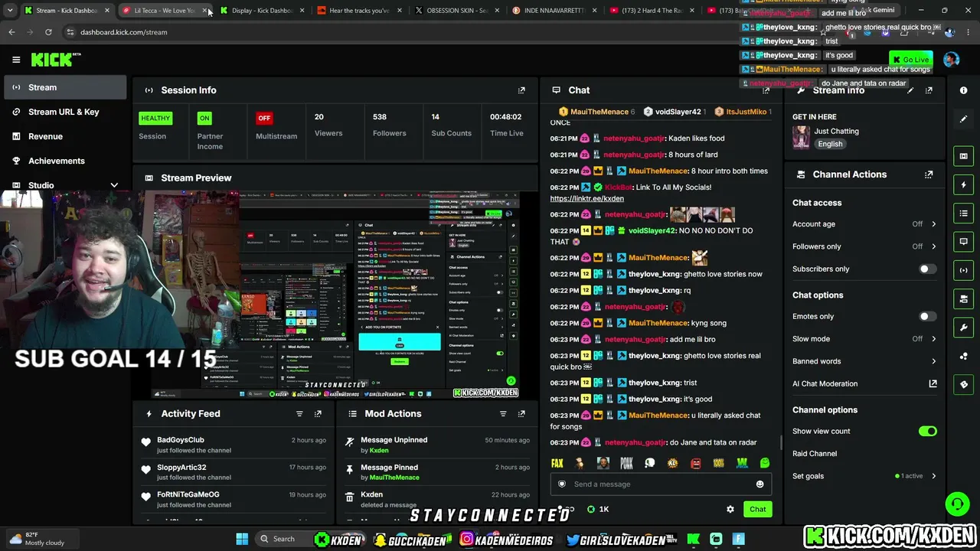The width and height of the screenshot is (980, 551).
Task: Open Set goals options
Action: point(864,476)
